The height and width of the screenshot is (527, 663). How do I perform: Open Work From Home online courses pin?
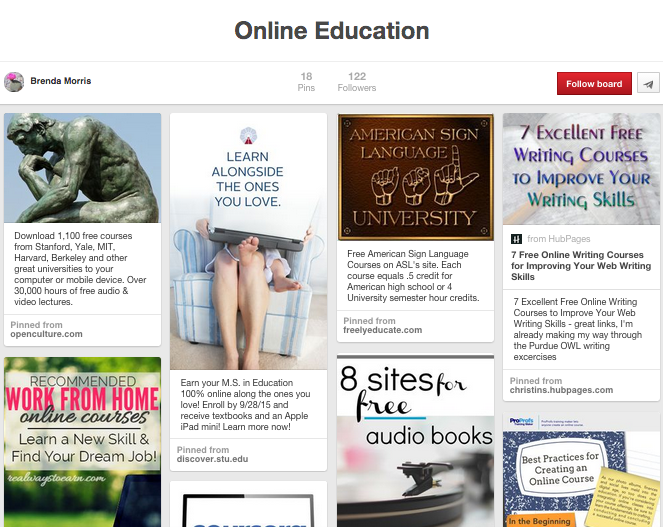coord(82,442)
